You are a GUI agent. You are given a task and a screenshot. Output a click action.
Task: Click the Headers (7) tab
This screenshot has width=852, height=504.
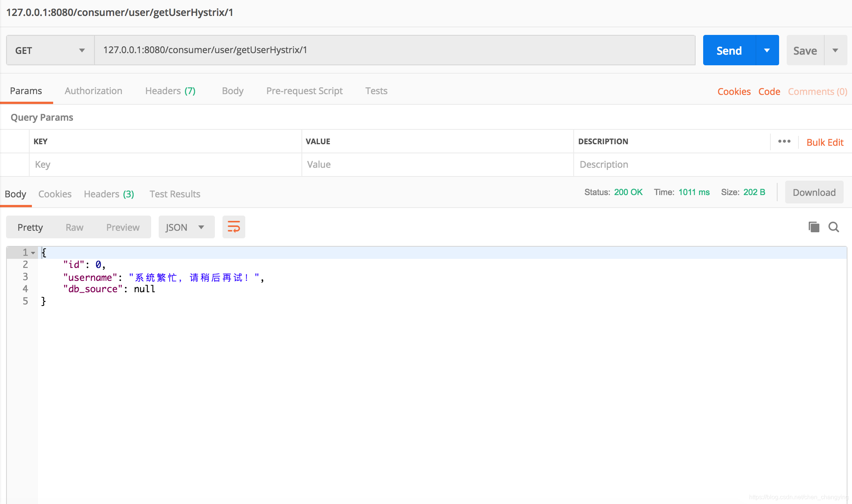point(170,91)
